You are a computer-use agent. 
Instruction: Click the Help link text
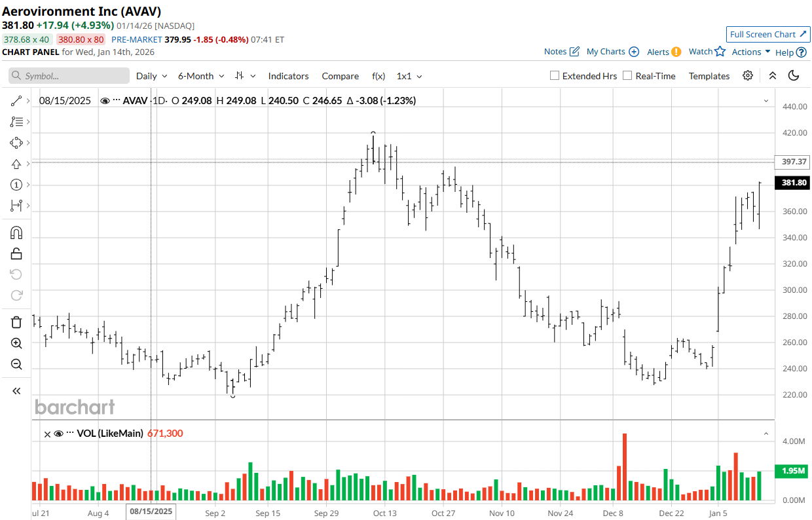coord(784,52)
